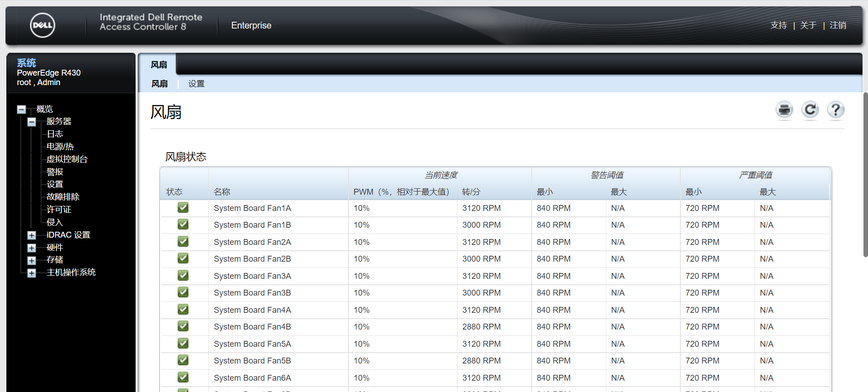Open 服务器 in the tree

click(59, 121)
